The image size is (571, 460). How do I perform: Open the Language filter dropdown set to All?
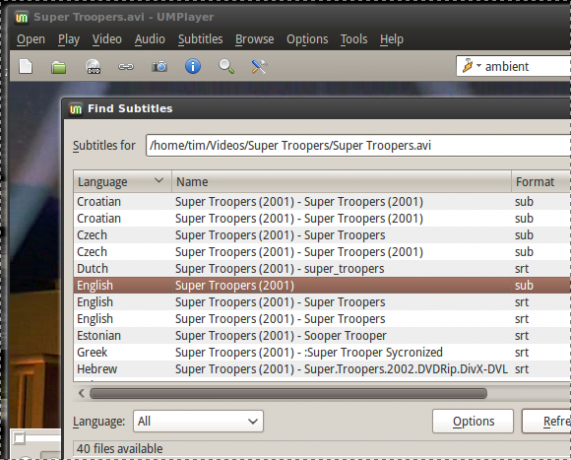[x=198, y=421]
